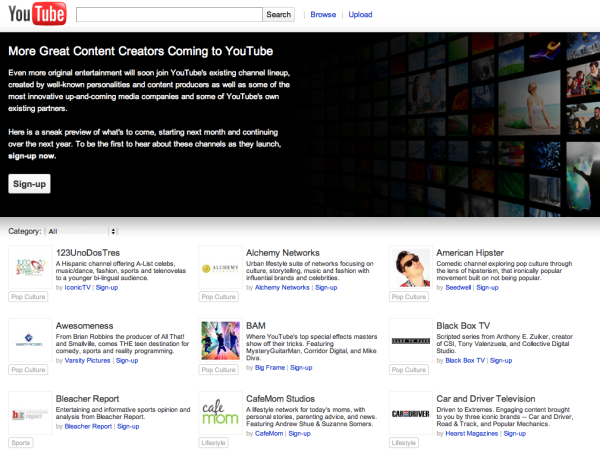Image resolution: width=600 pixels, height=457 pixels.
Task: Focus the YouTube search input field
Action: tap(169, 15)
